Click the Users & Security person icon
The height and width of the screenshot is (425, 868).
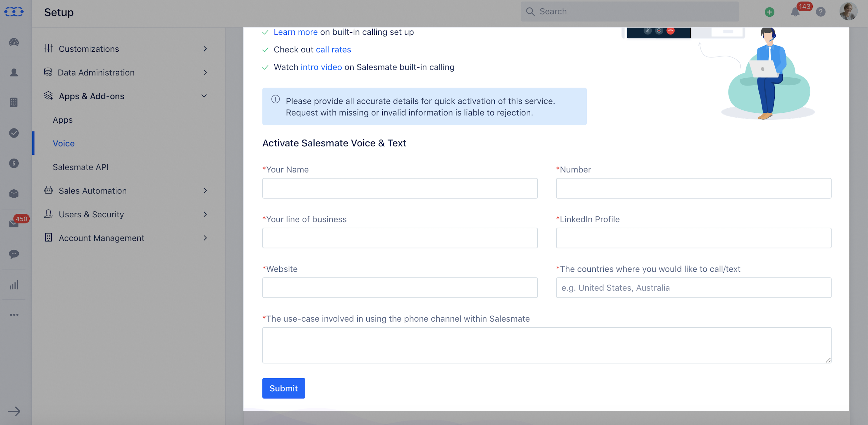click(x=49, y=214)
